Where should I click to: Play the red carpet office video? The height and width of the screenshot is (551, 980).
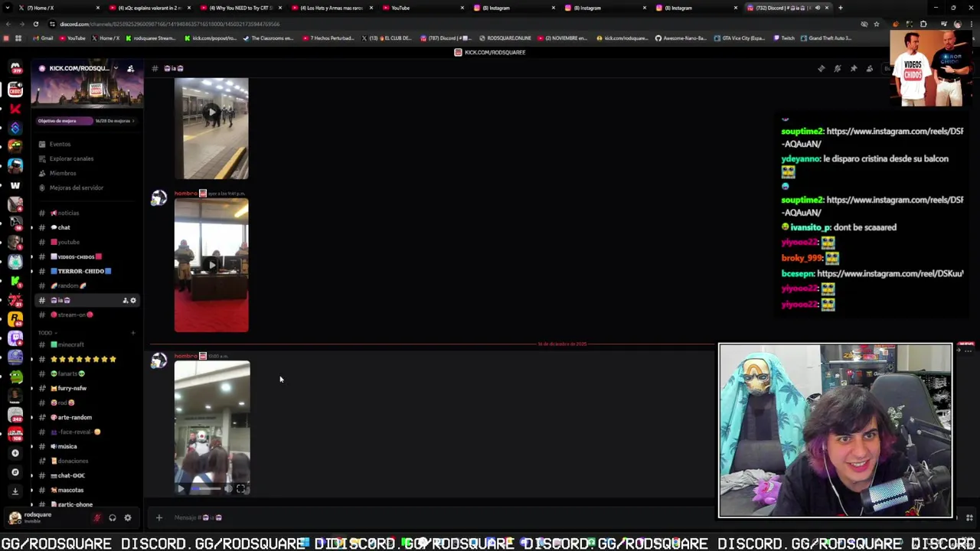tap(211, 266)
